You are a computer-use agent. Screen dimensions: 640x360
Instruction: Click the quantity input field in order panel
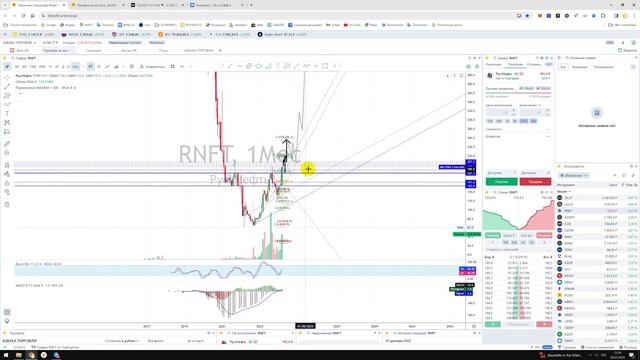[x=532, y=112]
